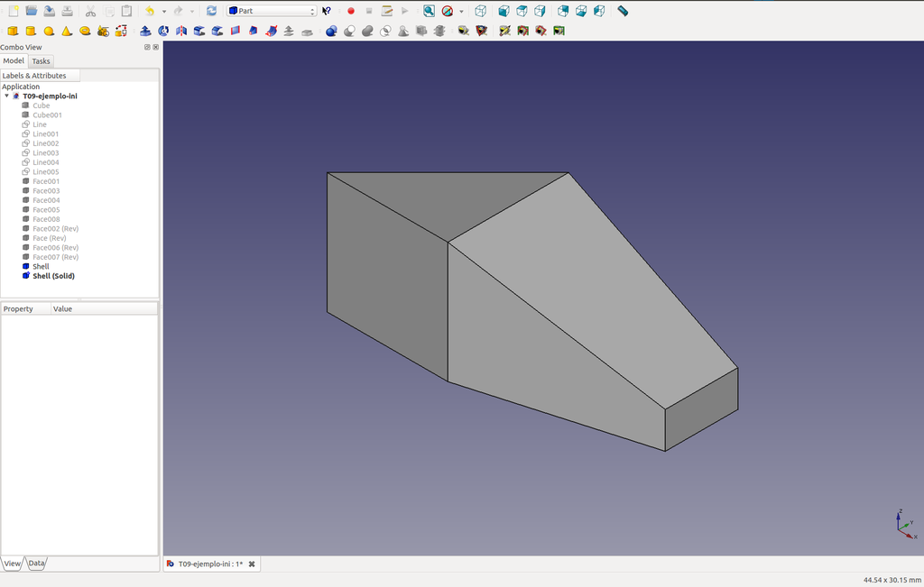Viewport: 924px width, 587px height.
Task: Open the Part workbench dropdown
Action: click(x=272, y=11)
